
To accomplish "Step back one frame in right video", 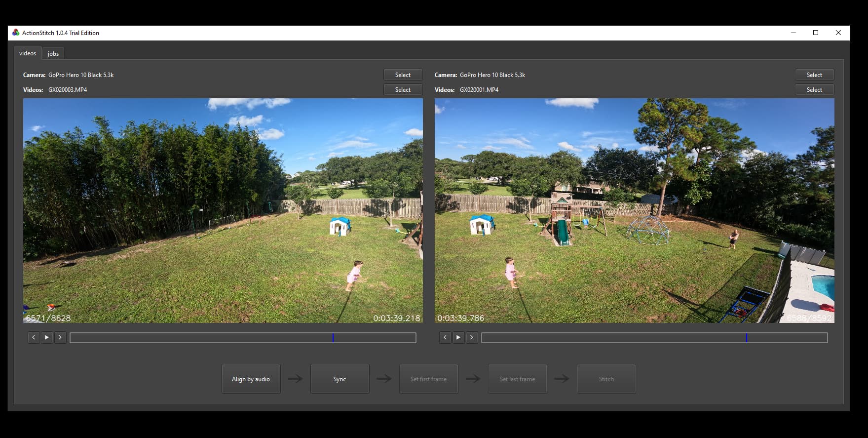I will pos(445,337).
